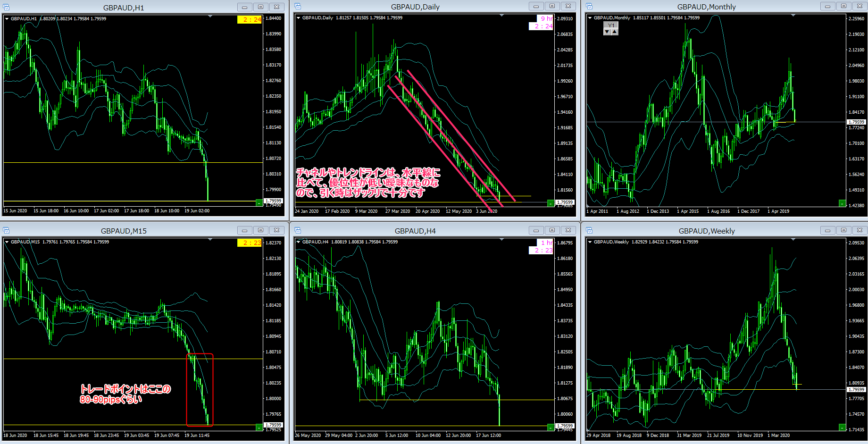The image size is (868, 444).
Task: Click the GBPAUD,H1 window chart icon
Action: coord(6,7)
